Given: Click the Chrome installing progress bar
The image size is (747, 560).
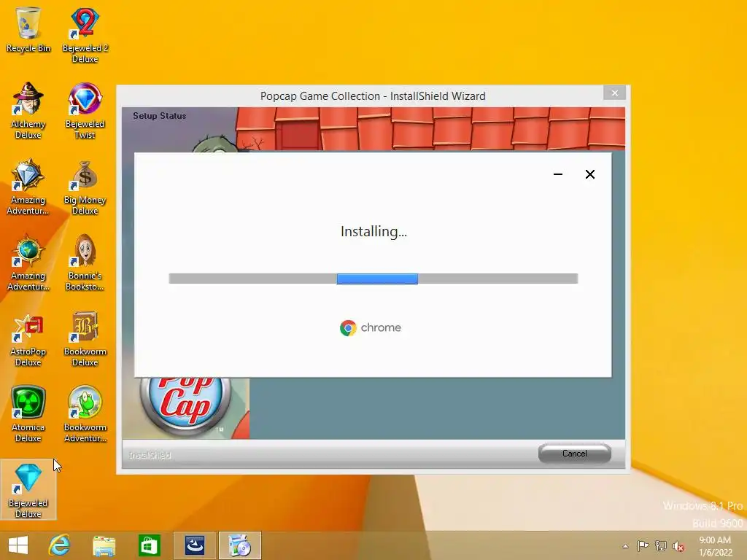Looking at the screenshot, I should 373,279.
